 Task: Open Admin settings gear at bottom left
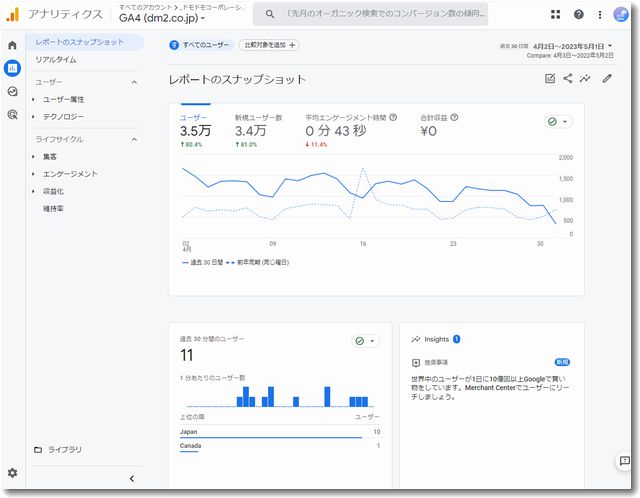tap(12, 472)
